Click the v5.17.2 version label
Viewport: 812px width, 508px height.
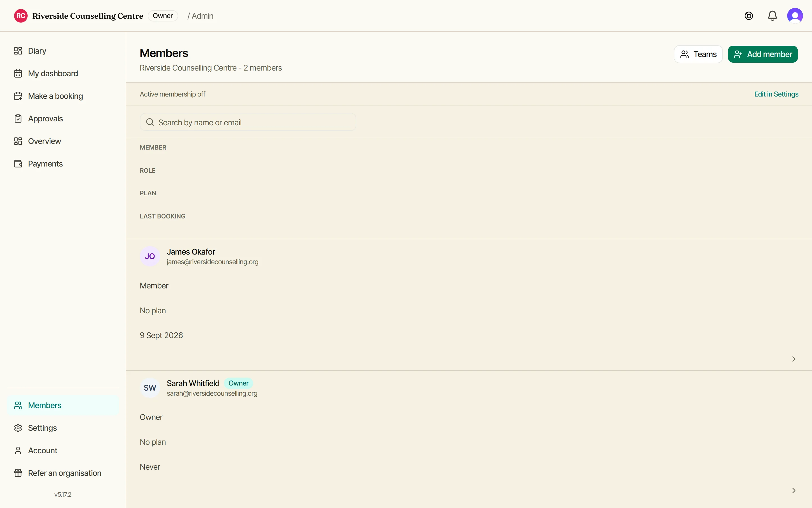63,494
